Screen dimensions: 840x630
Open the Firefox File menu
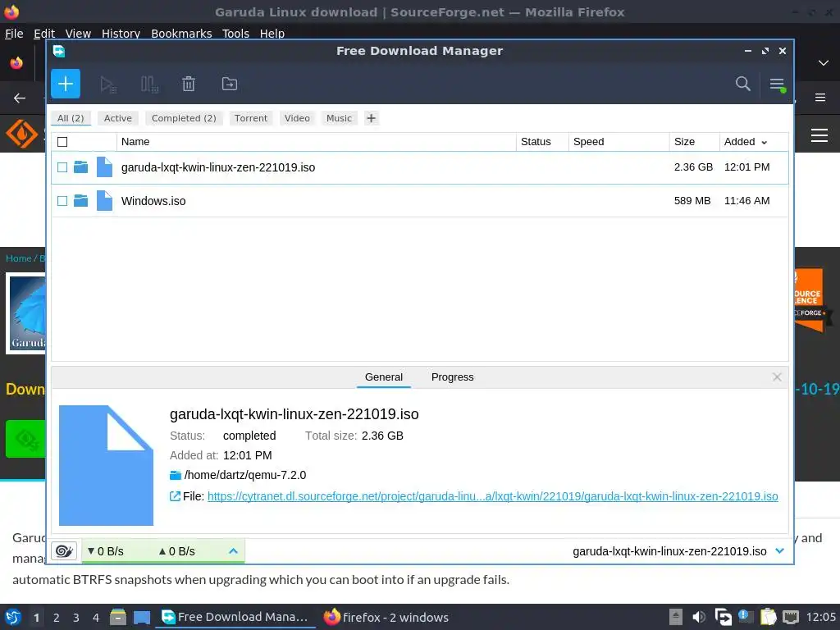14,33
